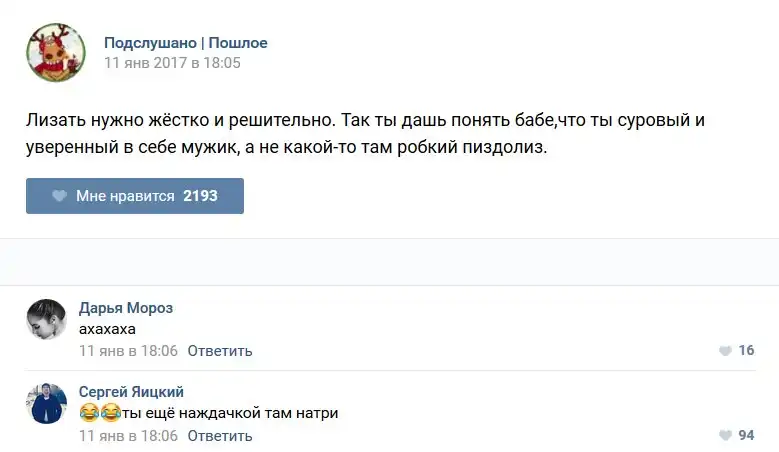
Task: Visit Сергей Яицкий's profile by name
Action: tap(131, 392)
